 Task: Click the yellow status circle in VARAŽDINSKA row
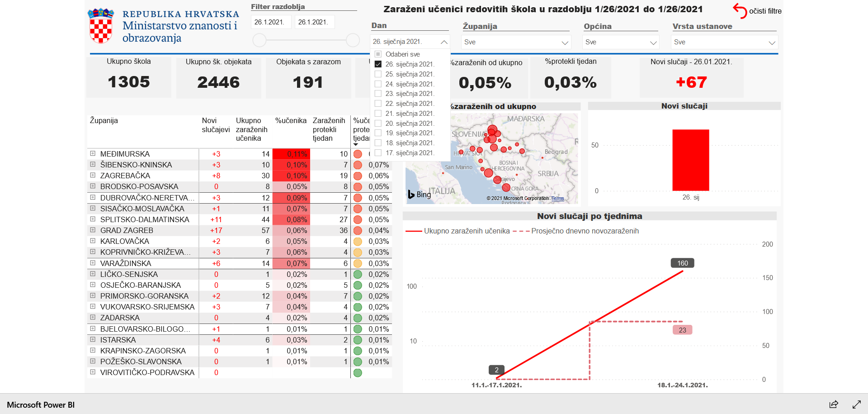358,263
